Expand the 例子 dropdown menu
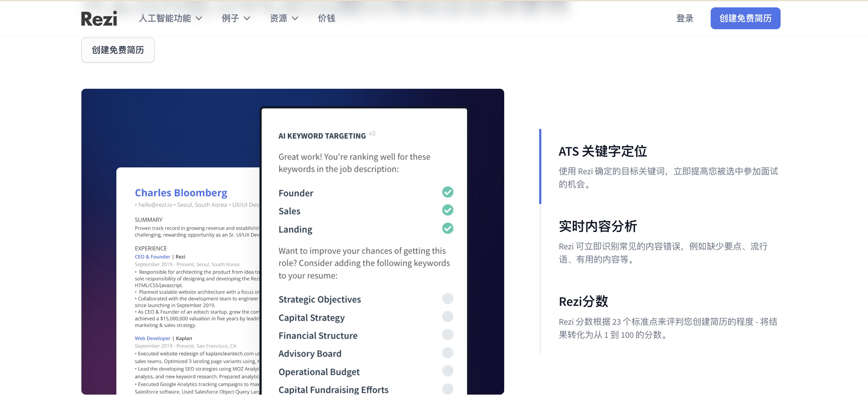The image size is (868, 414). (x=231, y=18)
